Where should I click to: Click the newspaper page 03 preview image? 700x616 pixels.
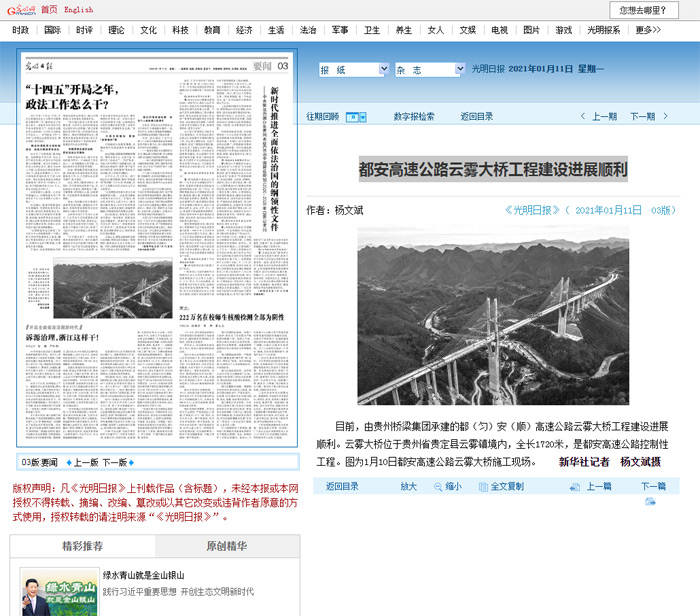pyautogui.click(x=157, y=248)
